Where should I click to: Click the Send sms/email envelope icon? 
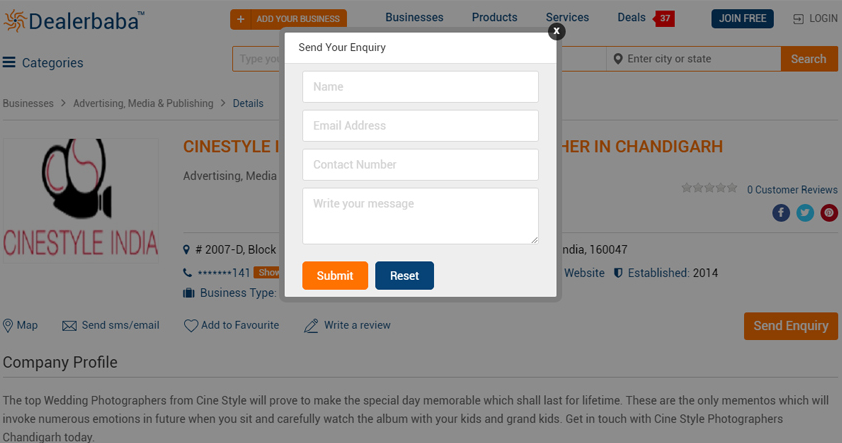(69, 325)
